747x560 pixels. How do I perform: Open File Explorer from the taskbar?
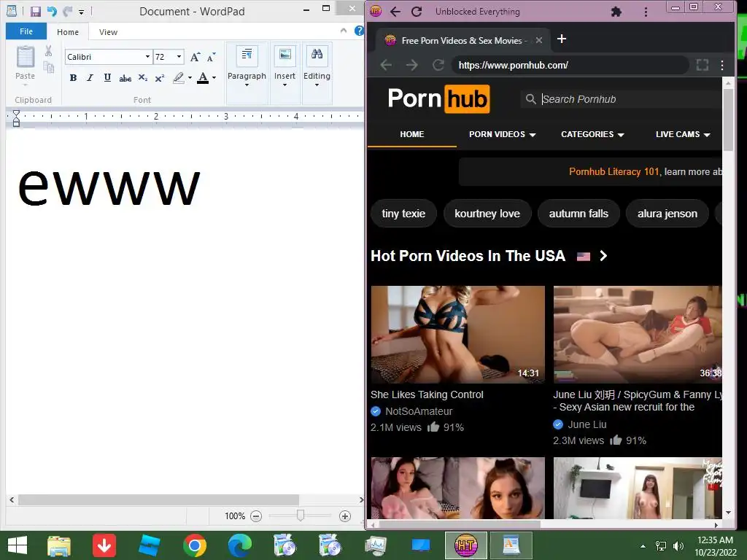[59, 545]
